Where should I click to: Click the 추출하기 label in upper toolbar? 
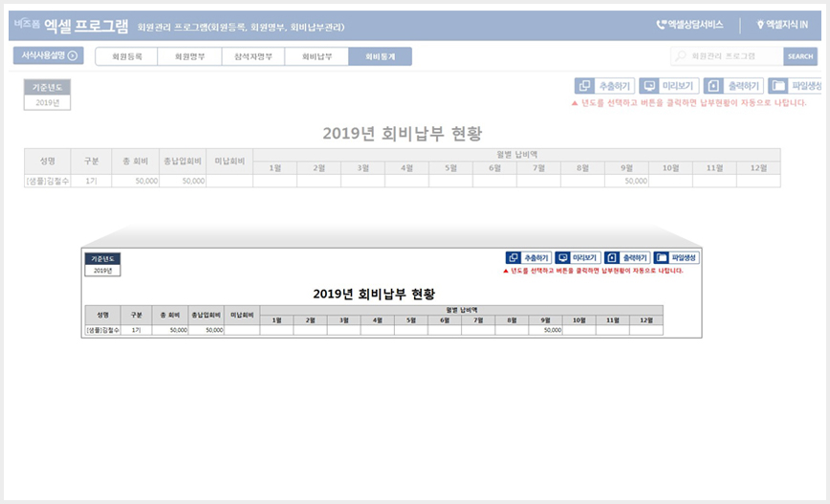coord(614,86)
